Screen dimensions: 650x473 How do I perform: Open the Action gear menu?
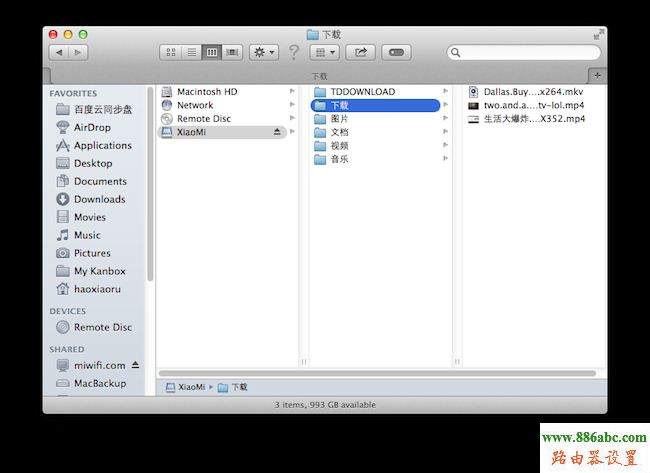263,52
